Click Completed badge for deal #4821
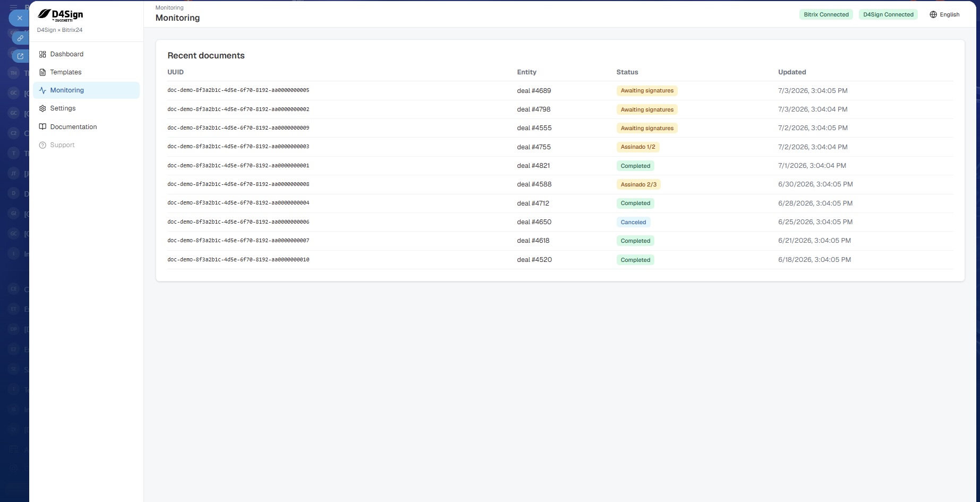The image size is (980, 502). click(x=635, y=166)
